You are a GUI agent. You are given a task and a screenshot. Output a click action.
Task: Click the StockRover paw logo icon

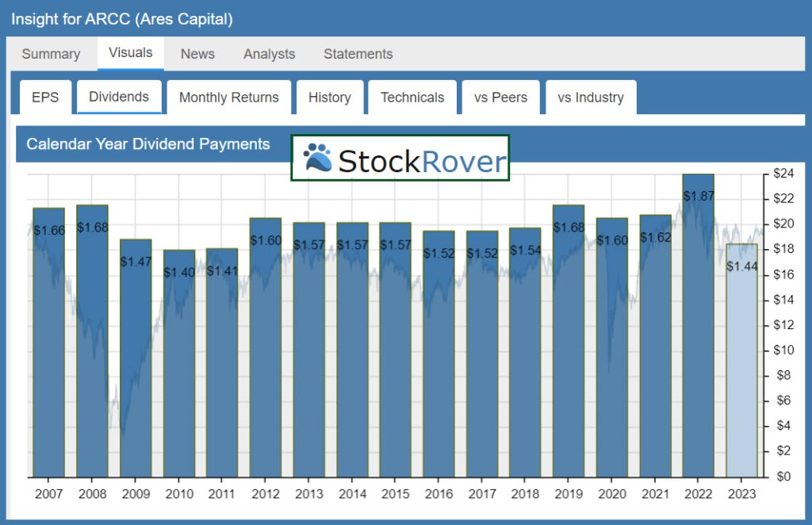coord(317,158)
